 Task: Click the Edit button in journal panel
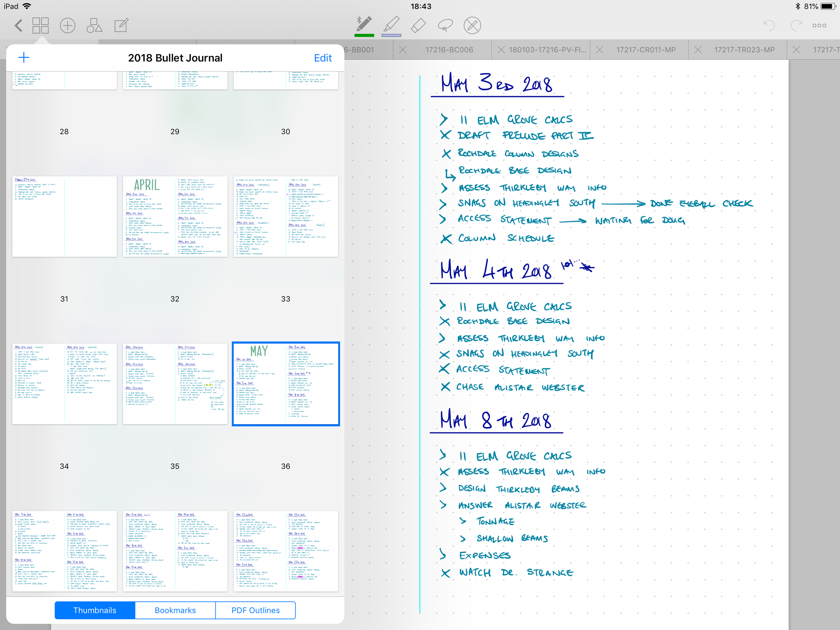coord(324,58)
